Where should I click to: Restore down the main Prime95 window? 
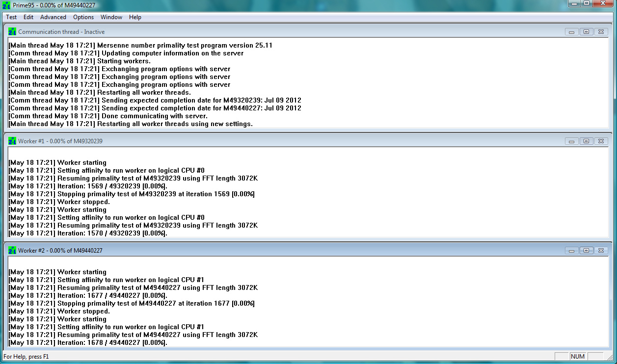587,3
